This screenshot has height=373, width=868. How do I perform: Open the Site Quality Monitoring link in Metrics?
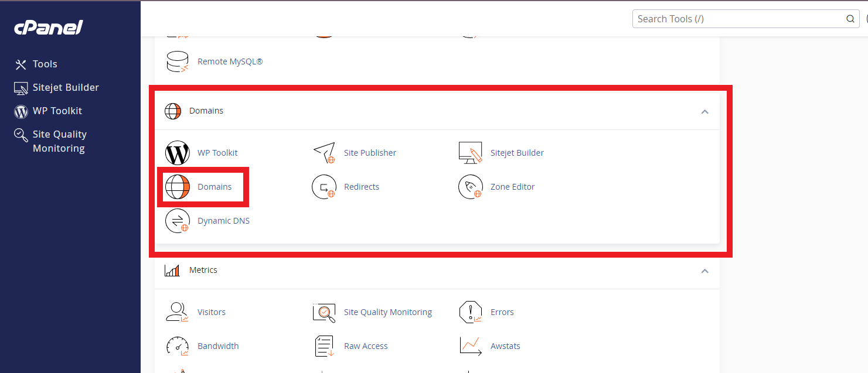click(x=388, y=312)
